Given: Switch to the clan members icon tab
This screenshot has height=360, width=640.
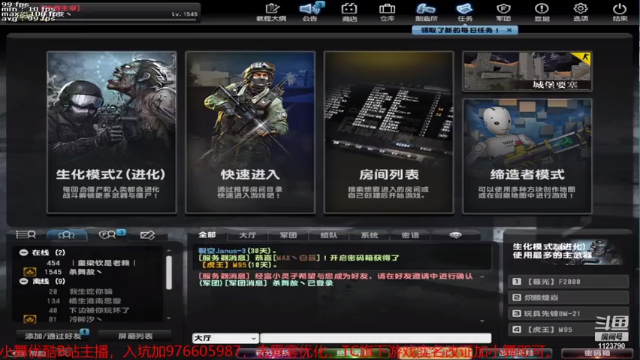Looking at the screenshot, I should 108,235.
